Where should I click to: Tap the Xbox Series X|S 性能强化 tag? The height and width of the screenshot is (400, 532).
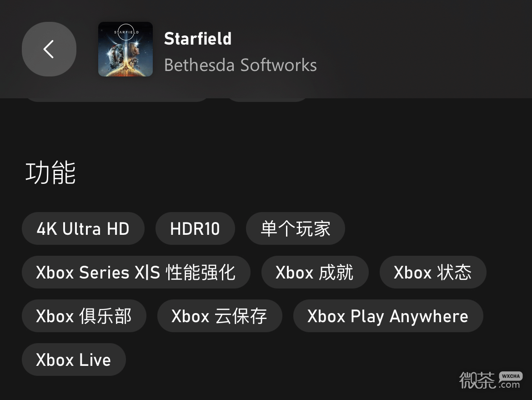click(136, 272)
